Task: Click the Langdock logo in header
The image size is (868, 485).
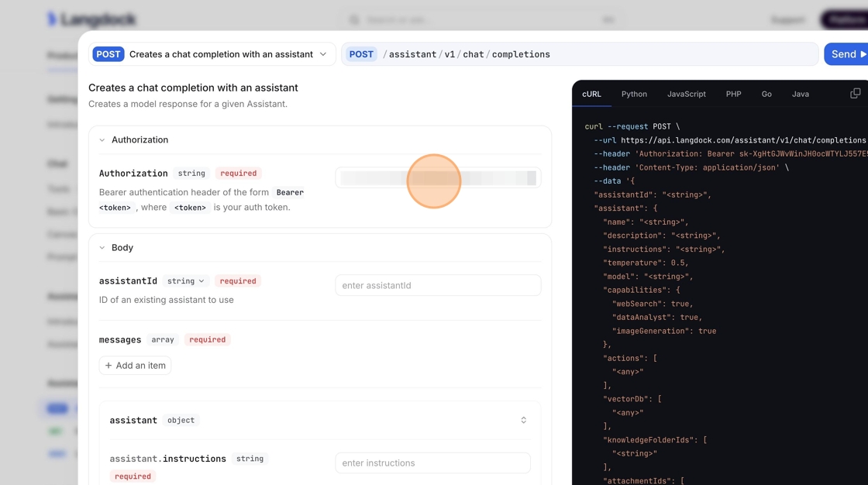Action: pyautogui.click(x=91, y=19)
